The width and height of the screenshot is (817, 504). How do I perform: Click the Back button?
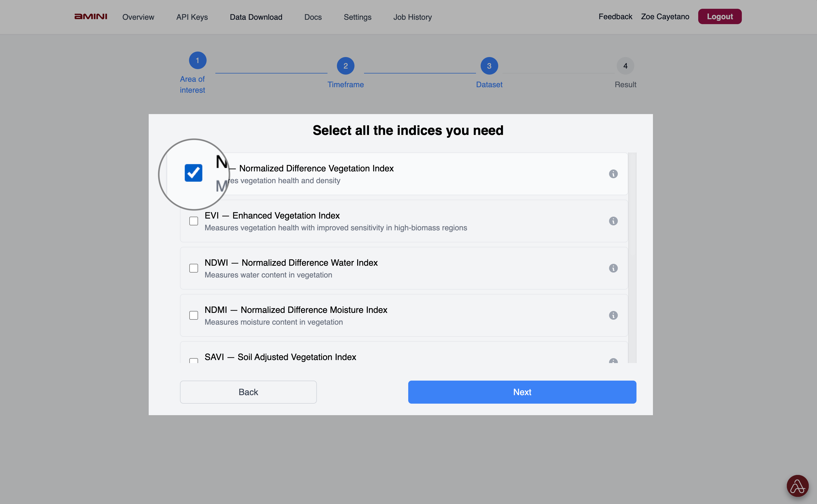[248, 392]
